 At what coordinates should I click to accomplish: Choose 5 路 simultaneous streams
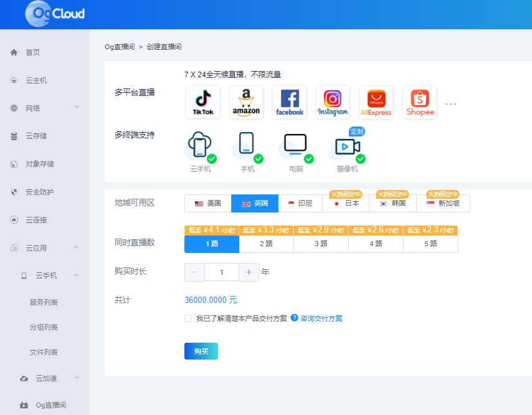click(430, 244)
